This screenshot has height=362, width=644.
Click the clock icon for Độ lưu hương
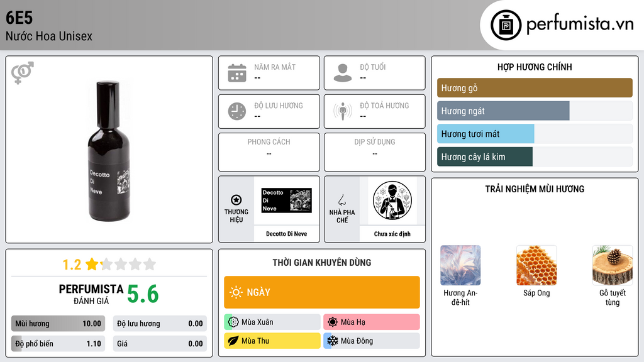[x=237, y=111]
